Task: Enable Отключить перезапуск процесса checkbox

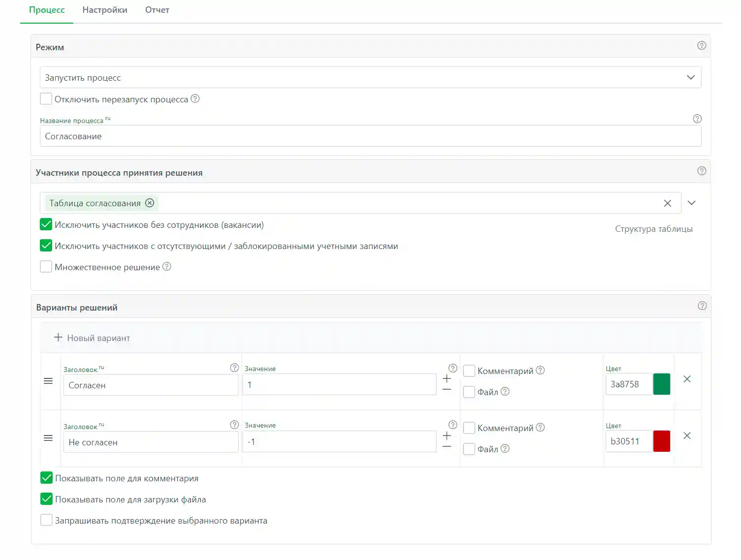Action: (46, 98)
